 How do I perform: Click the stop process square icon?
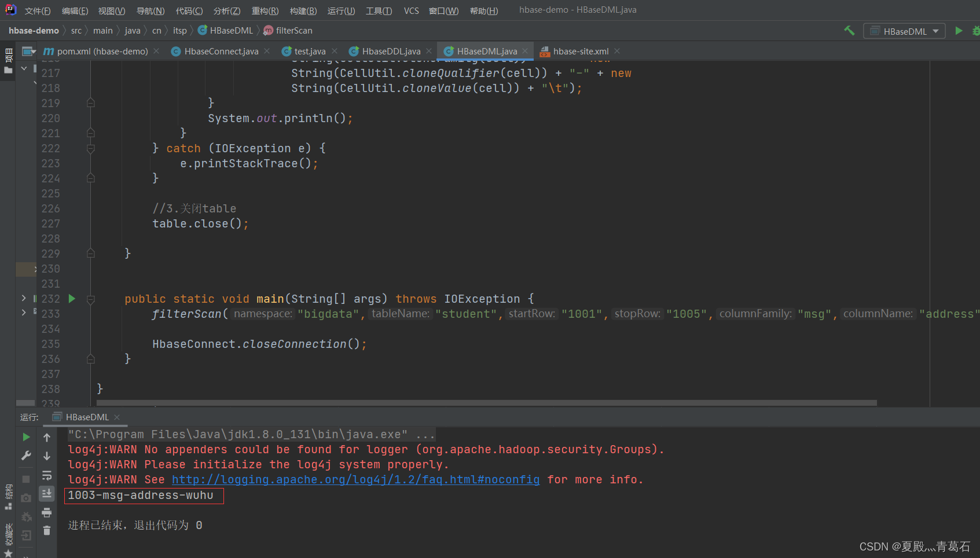click(x=26, y=479)
